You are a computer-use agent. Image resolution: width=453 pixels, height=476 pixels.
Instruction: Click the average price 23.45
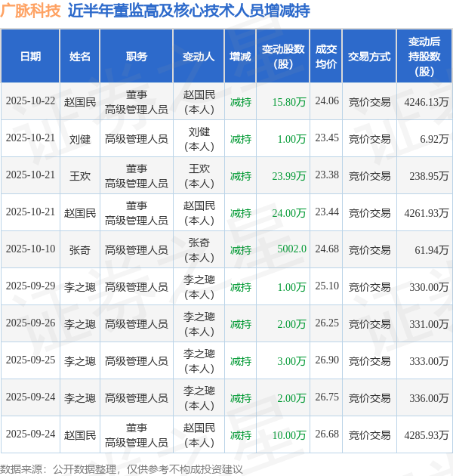tap(327, 138)
